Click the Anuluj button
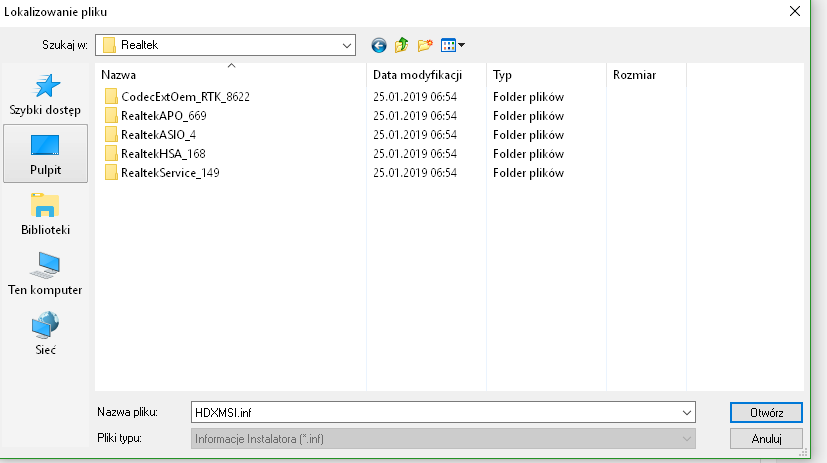This screenshot has height=463, width=827. [x=766, y=439]
